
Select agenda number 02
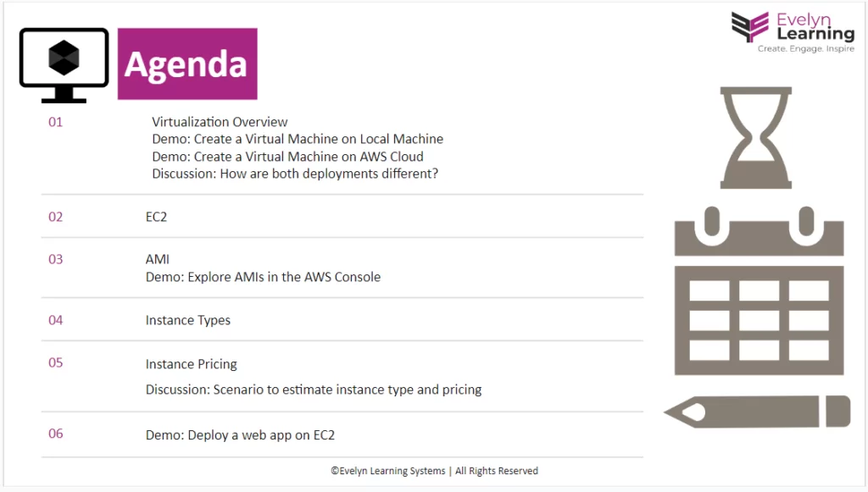click(56, 217)
